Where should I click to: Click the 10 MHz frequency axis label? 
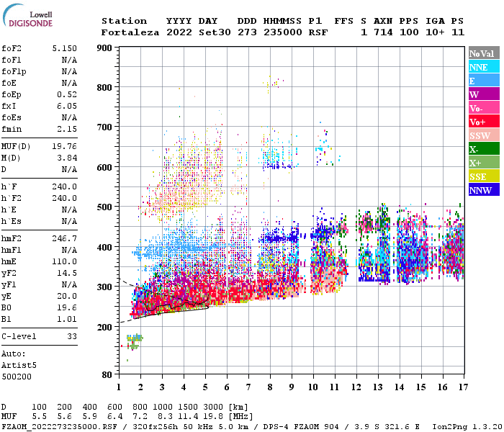pos(313,387)
